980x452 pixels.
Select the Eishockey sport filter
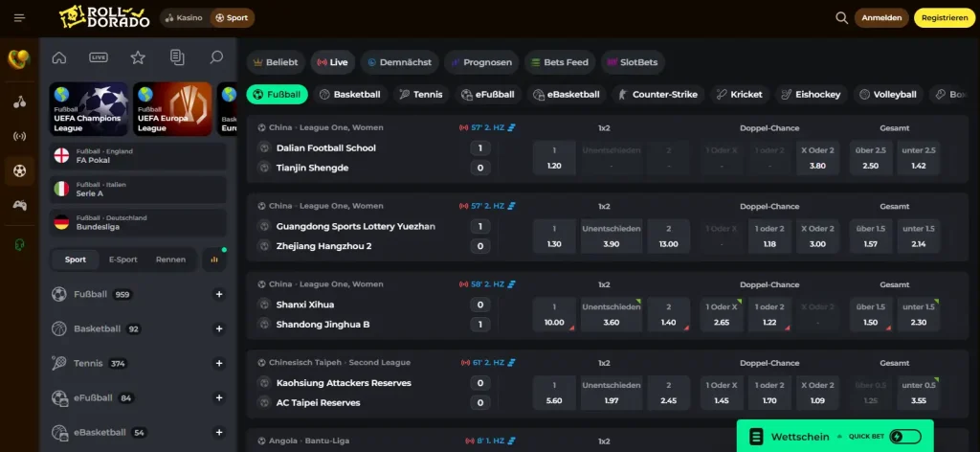click(x=812, y=95)
